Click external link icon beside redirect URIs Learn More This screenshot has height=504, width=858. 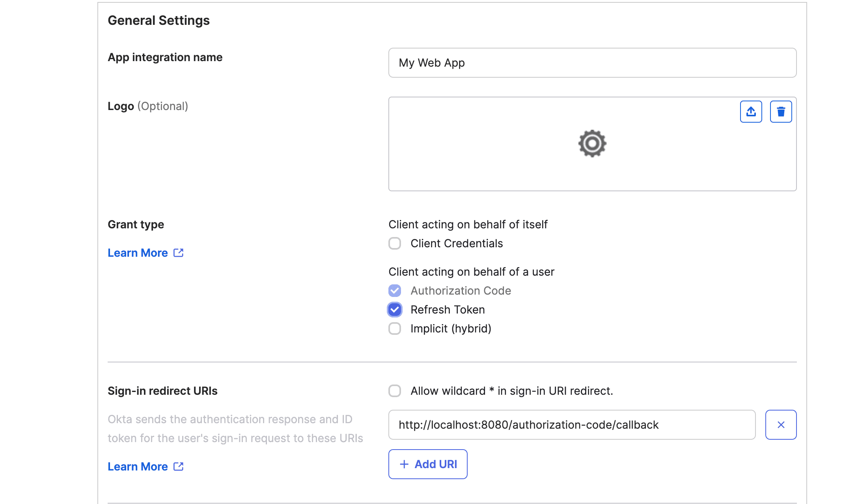tap(179, 467)
